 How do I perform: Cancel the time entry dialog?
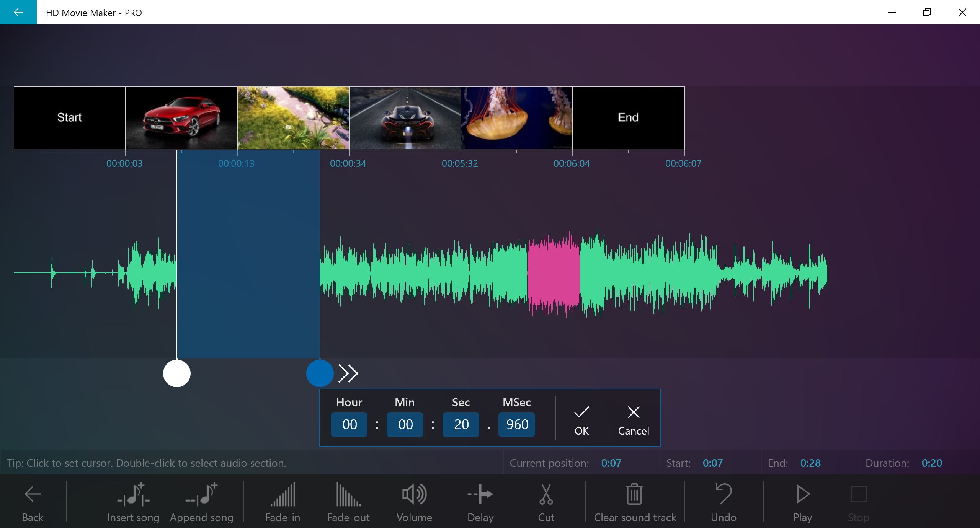(634, 420)
